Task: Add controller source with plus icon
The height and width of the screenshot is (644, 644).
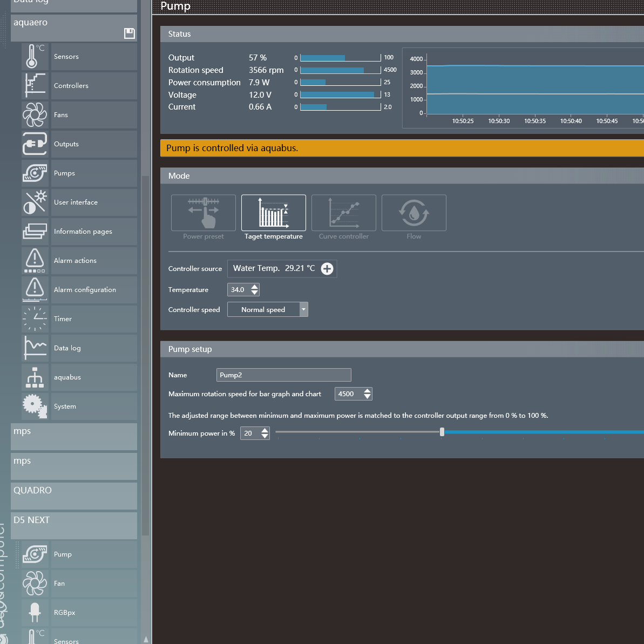Action: click(327, 269)
